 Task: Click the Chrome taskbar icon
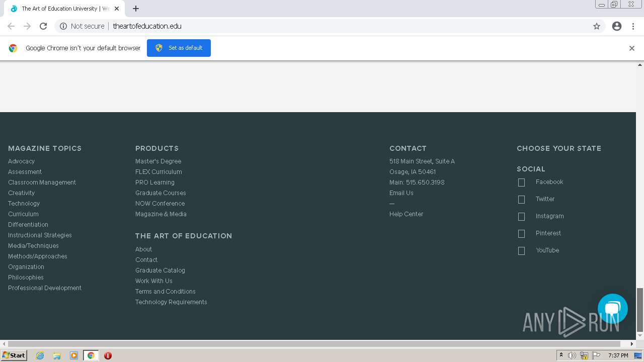click(x=91, y=355)
